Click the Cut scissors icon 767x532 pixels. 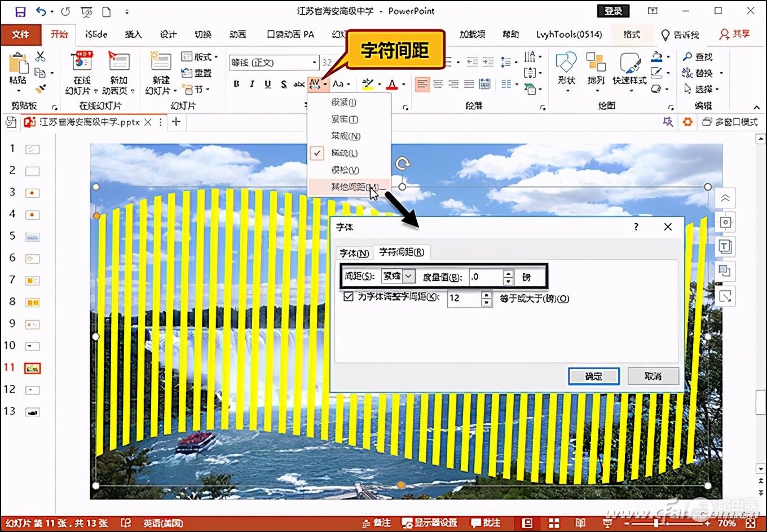(x=40, y=56)
